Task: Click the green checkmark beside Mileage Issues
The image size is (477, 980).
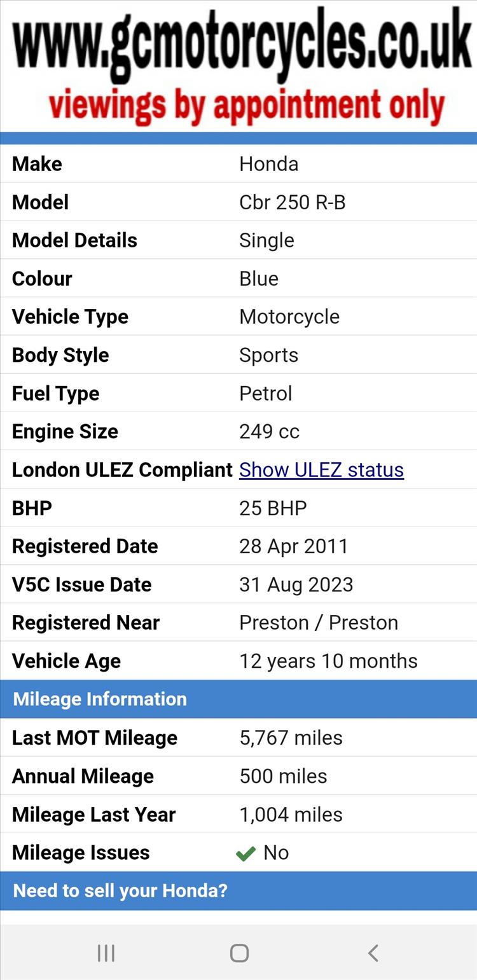Action: (245, 853)
